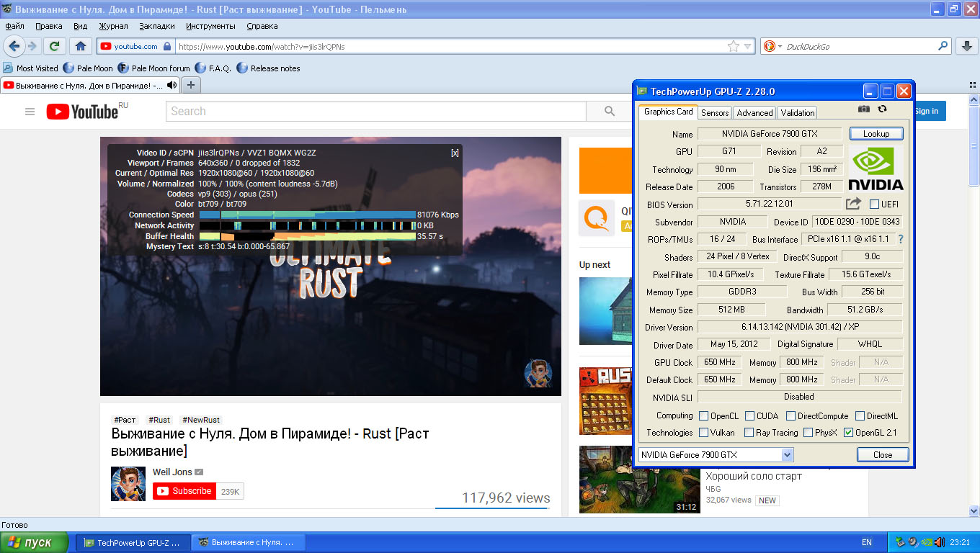This screenshot has width=980, height=553.
Task: Open the Most Visited bookmarks folder
Action: (30, 68)
